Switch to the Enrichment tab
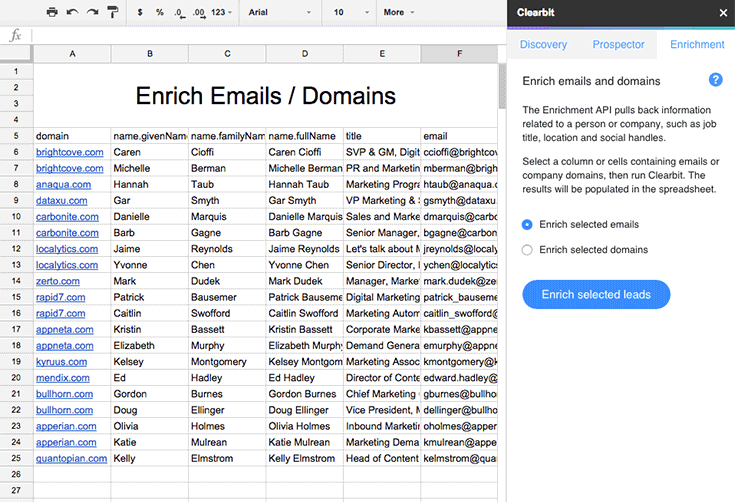735x502 pixels. 697,45
